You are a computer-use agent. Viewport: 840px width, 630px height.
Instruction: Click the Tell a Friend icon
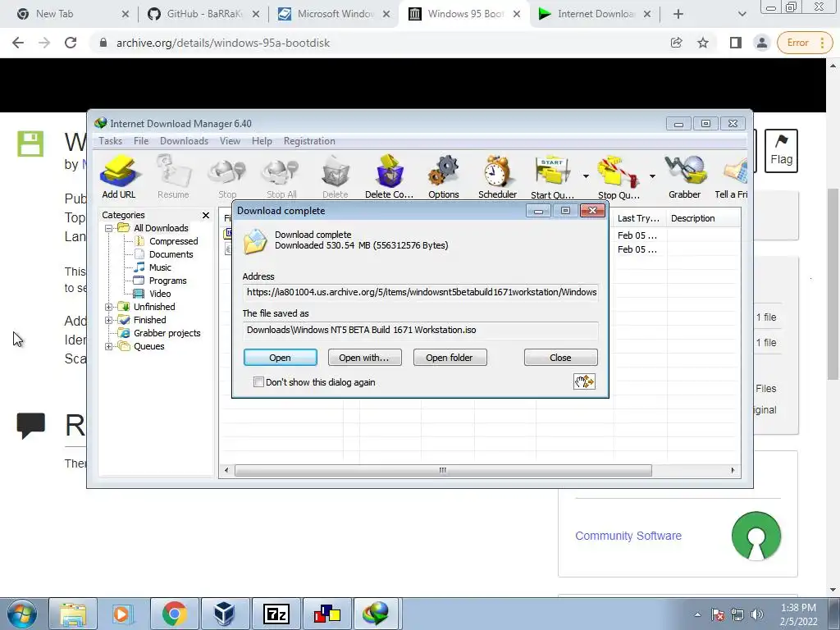point(732,177)
